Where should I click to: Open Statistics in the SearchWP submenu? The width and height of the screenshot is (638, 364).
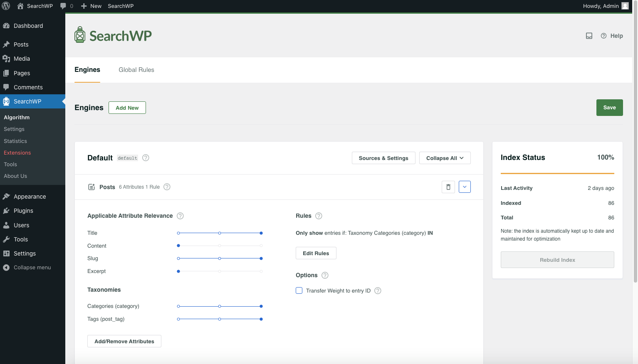[x=15, y=141]
